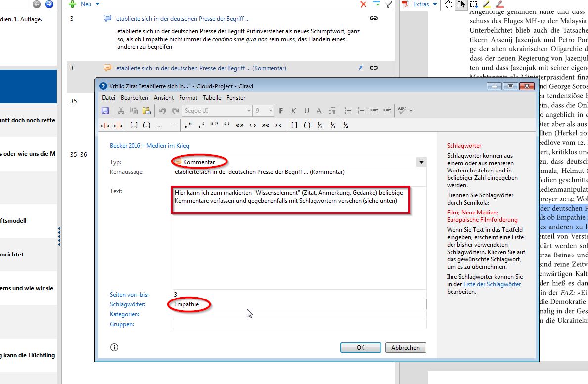Click the Gruppen label link
Viewport: 588px width, 384px height.
(122, 324)
